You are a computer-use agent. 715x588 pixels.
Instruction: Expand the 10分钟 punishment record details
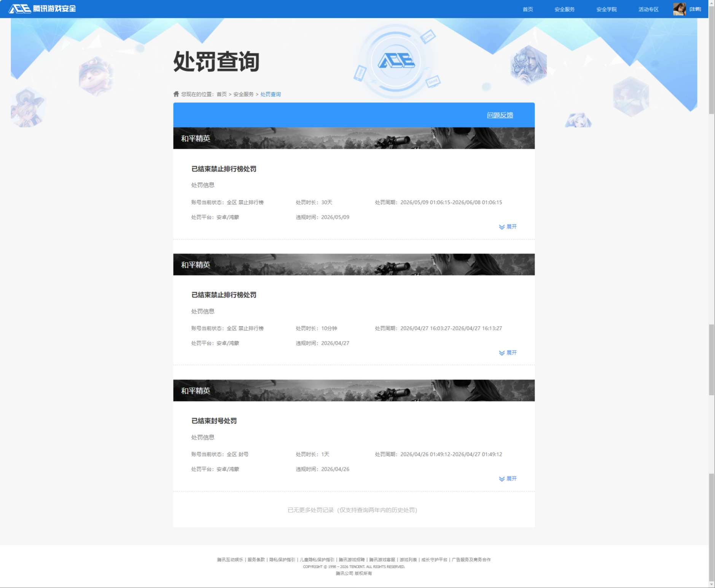click(508, 353)
